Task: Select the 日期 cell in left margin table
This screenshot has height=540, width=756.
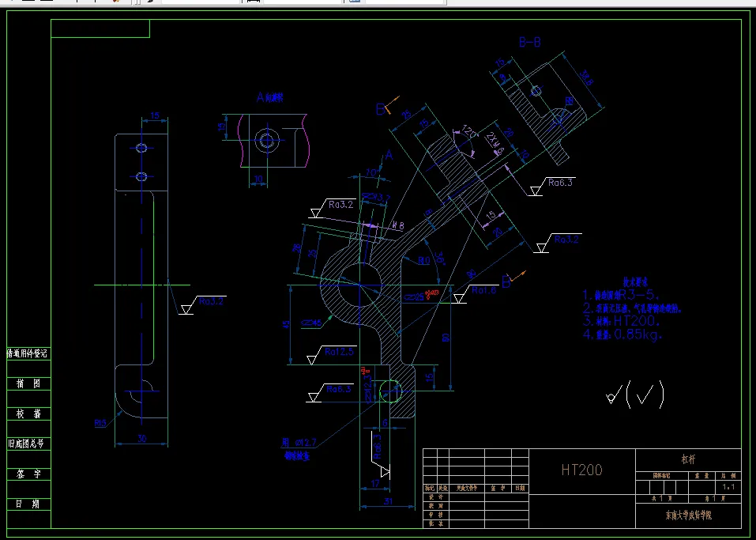Action: tap(28, 504)
